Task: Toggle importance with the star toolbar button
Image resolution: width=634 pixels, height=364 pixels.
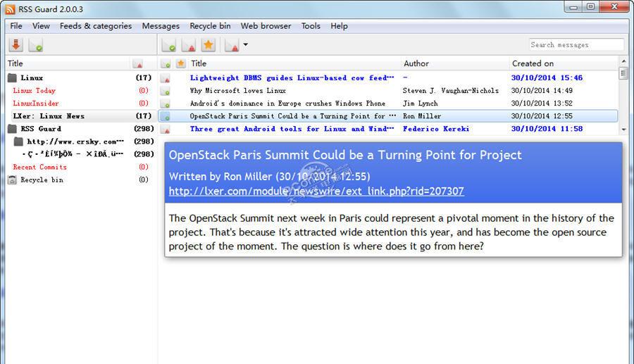Action: click(x=209, y=45)
